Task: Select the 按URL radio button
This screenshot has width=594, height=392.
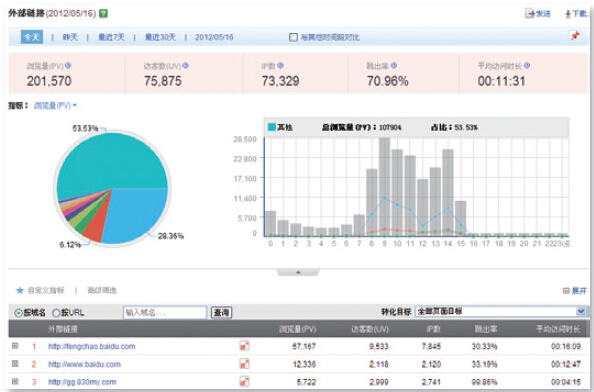Action: 56,313
